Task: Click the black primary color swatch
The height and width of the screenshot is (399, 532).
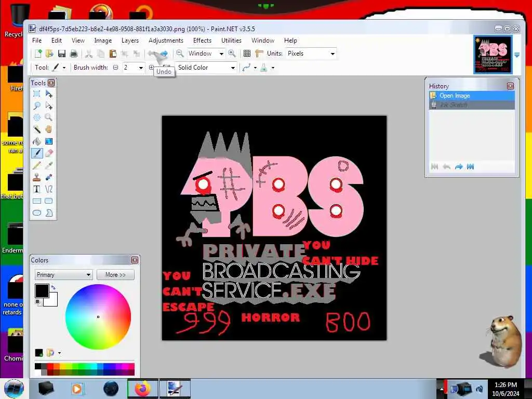Action: click(x=42, y=291)
